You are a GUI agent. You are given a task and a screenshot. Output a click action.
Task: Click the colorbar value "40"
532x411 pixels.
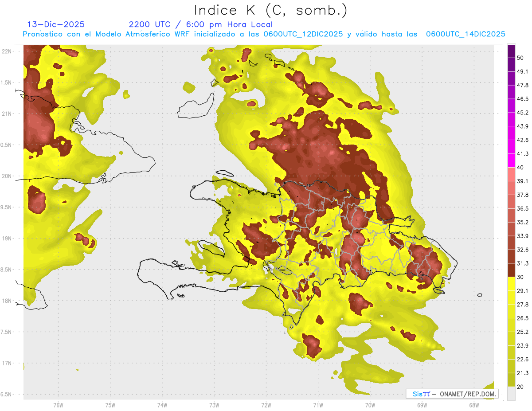tap(521, 167)
